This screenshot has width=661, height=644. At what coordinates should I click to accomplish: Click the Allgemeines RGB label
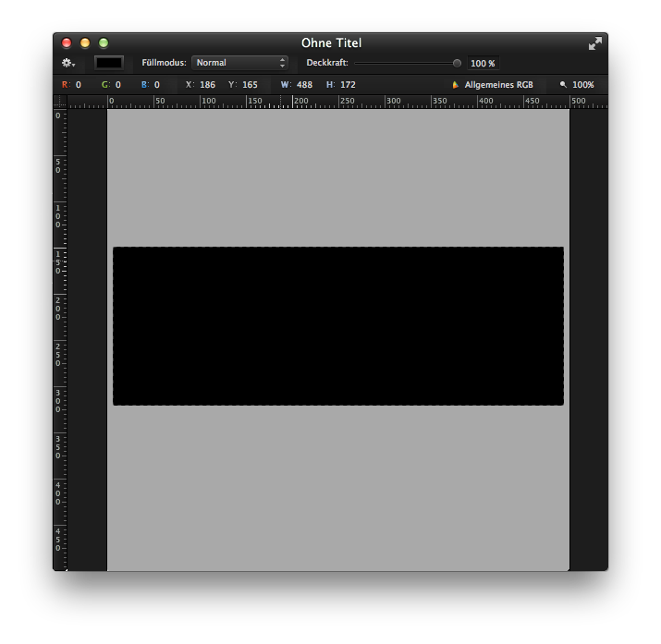pos(498,85)
